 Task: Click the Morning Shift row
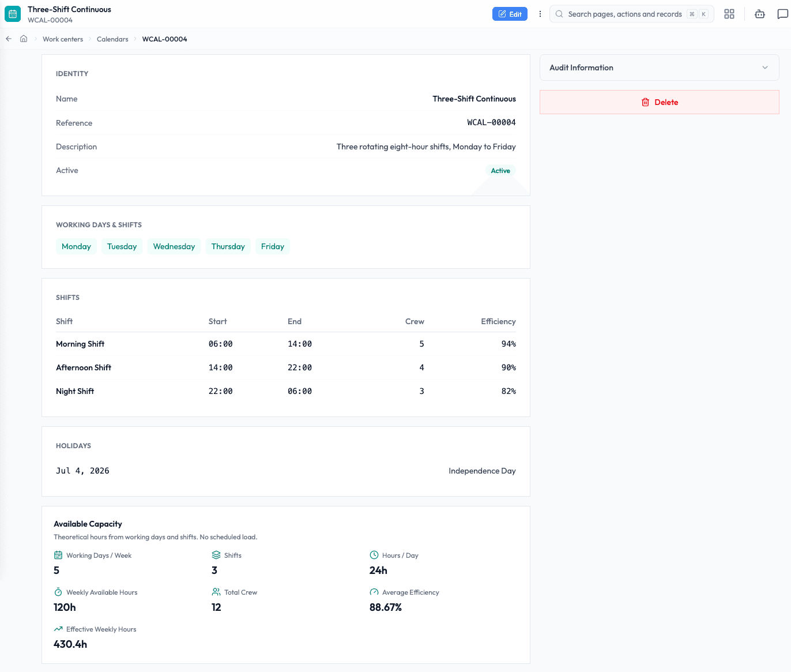[286, 344]
